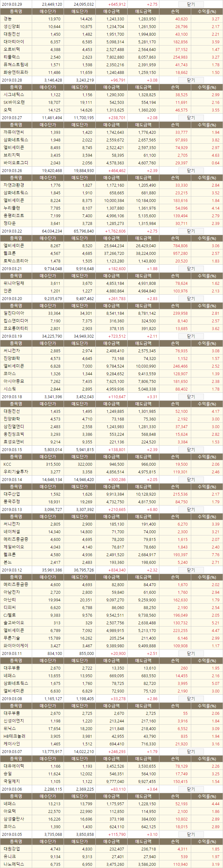Select the 누리플랜 row
Viewport: 223px width, 868px height.
click(111, 208)
